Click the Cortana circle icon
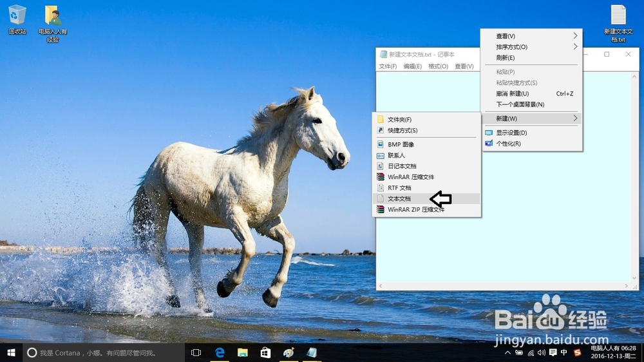Viewport: 644px width, 362px height. 32,352
